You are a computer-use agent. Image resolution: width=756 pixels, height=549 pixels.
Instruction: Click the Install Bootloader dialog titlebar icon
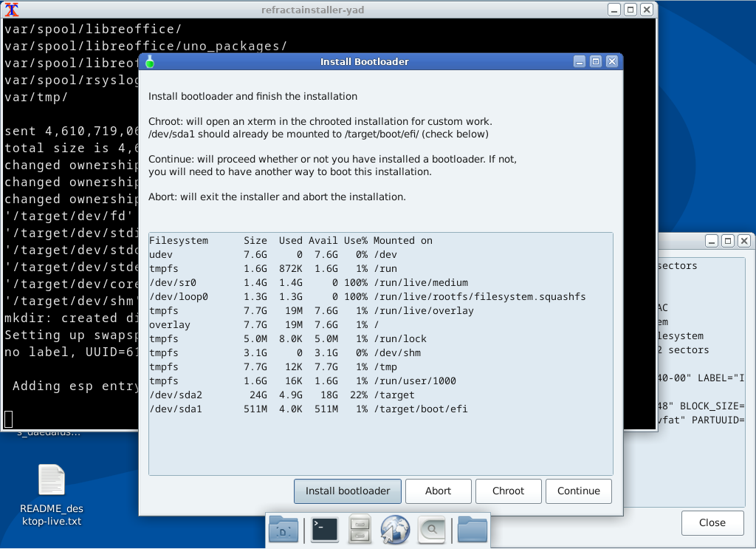149,62
